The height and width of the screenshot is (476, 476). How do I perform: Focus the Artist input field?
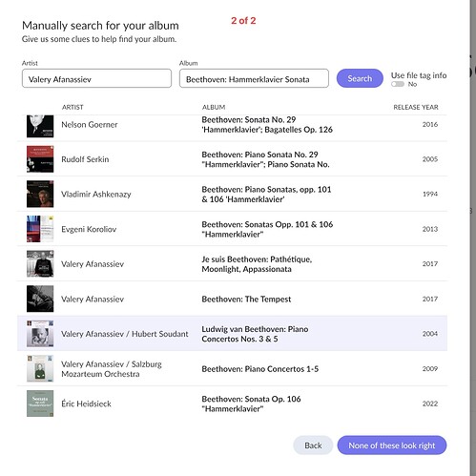pyautogui.click(x=96, y=78)
